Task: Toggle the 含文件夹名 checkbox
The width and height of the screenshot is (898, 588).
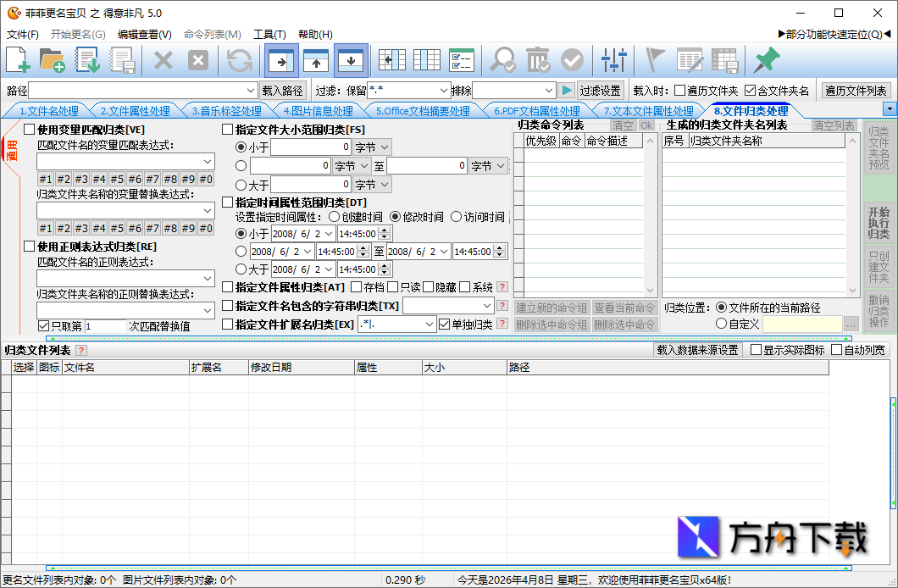Action: (x=750, y=91)
